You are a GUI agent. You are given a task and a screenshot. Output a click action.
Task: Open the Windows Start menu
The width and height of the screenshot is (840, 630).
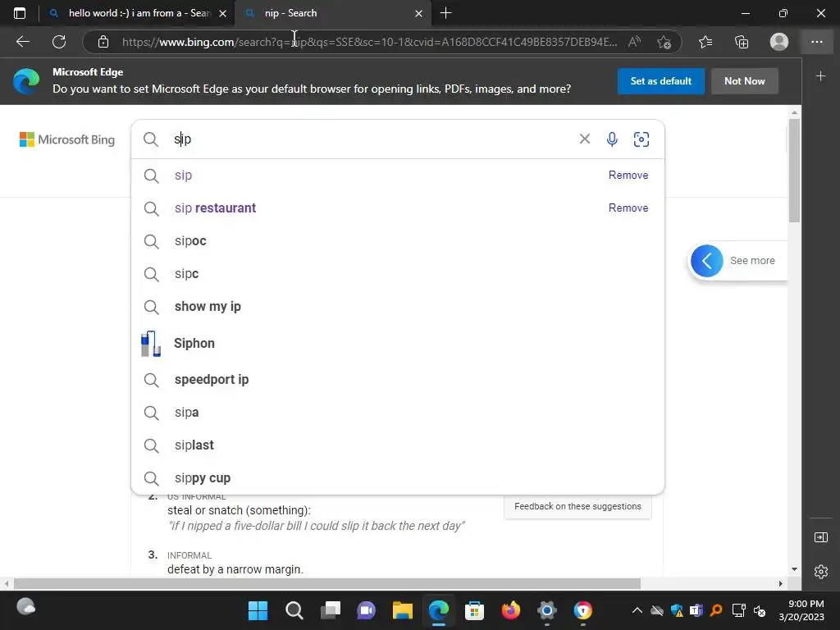point(258,610)
